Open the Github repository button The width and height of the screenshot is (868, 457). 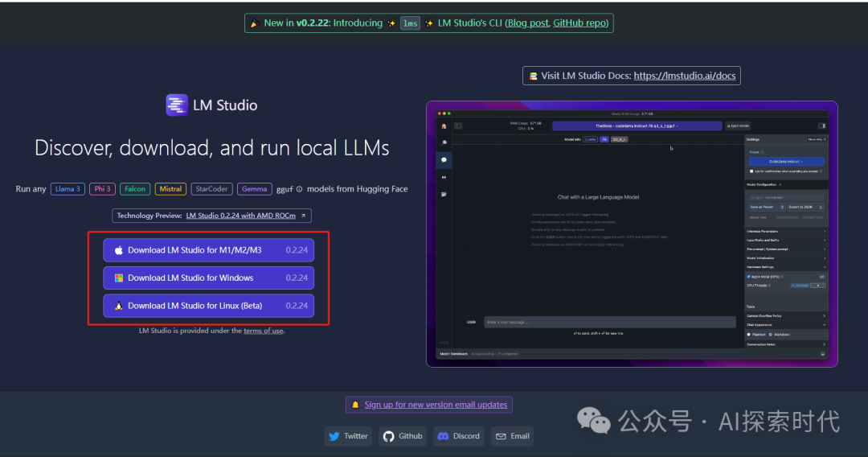click(x=403, y=436)
